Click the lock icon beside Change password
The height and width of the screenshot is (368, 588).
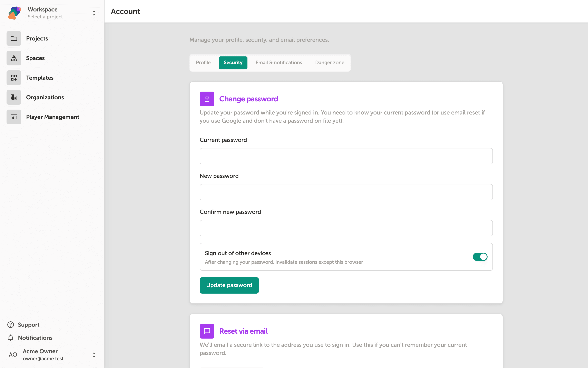(207, 99)
